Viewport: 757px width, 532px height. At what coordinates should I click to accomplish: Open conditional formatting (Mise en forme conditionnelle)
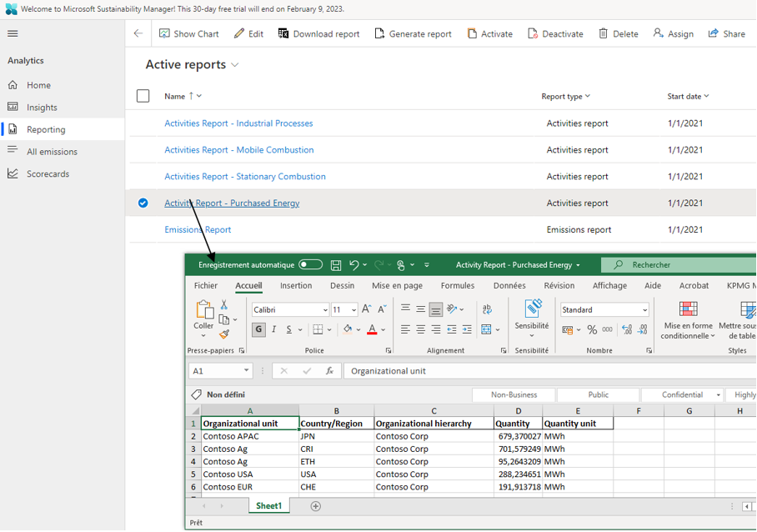688,319
